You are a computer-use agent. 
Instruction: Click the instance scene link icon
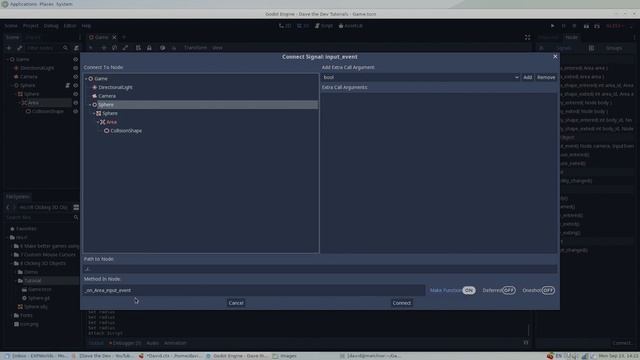point(20,48)
